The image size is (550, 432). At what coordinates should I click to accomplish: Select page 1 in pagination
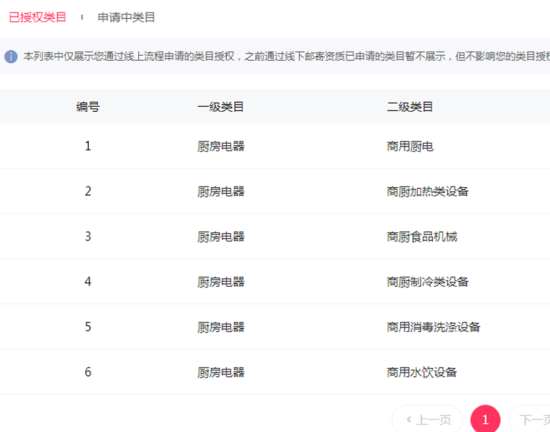tap(485, 419)
